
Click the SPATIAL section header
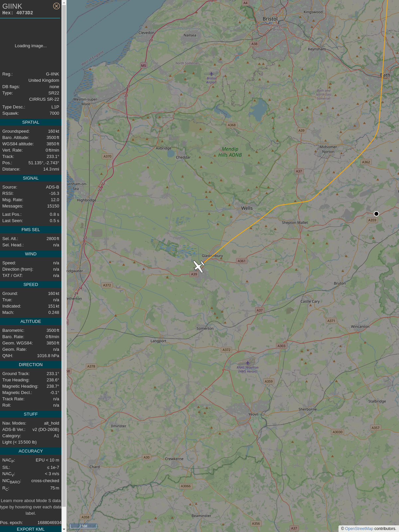(x=31, y=122)
